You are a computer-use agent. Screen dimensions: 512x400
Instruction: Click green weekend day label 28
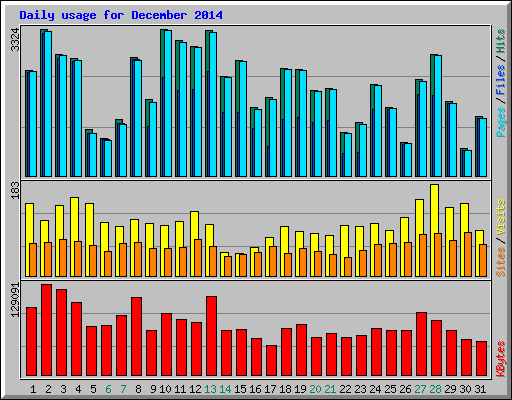click(x=435, y=389)
